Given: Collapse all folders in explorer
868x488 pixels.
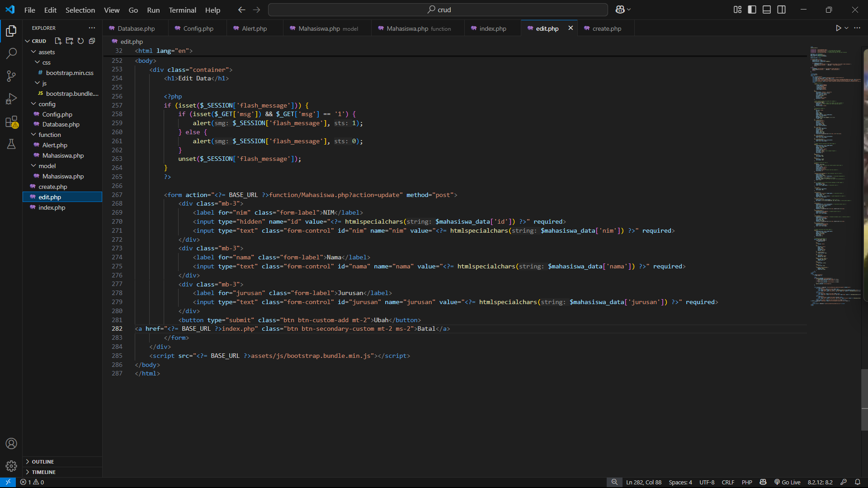Looking at the screenshot, I should 92,41.
